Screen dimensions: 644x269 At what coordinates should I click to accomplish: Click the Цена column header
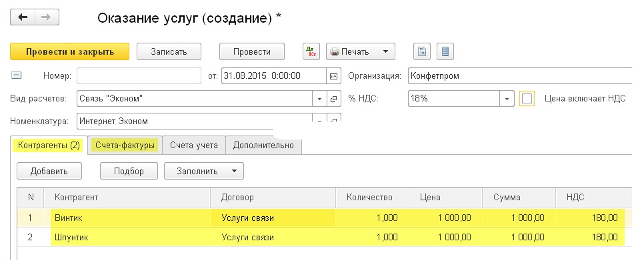(x=446, y=198)
